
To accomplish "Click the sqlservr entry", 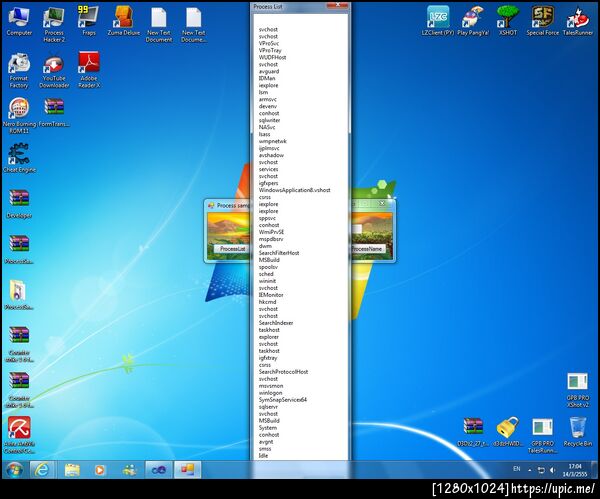I will click(x=268, y=406).
